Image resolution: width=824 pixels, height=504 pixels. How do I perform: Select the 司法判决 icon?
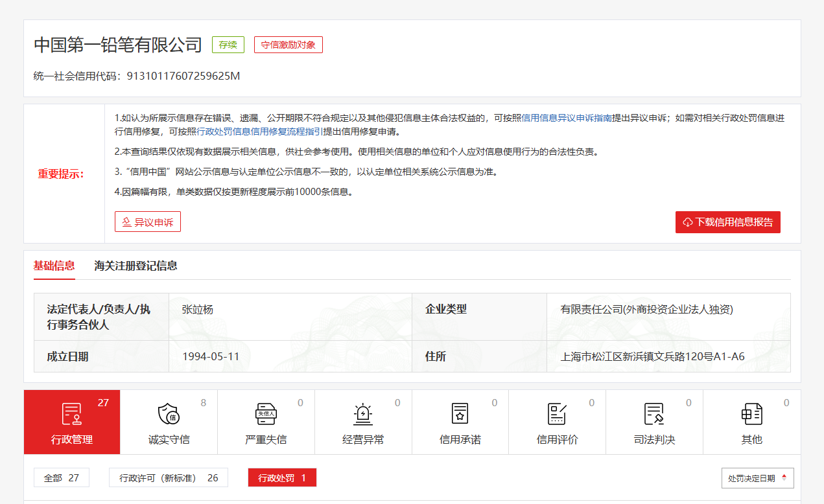tap(654, 413)
